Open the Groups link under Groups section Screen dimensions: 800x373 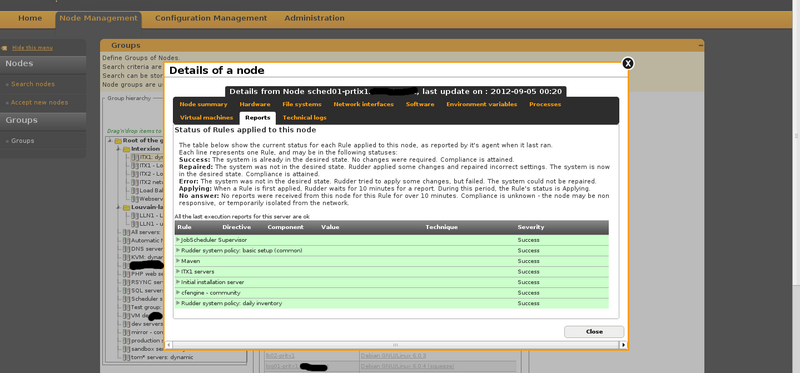[22, 141]
